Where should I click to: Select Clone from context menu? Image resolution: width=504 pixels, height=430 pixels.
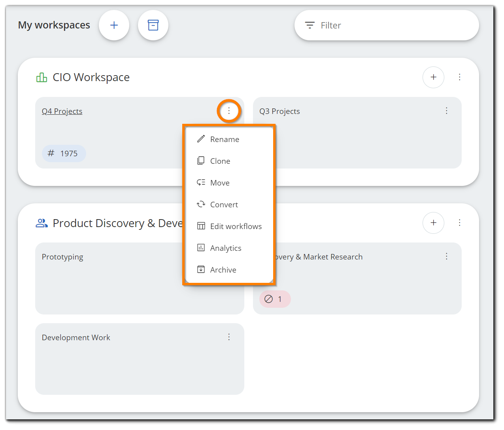(220, 161)
